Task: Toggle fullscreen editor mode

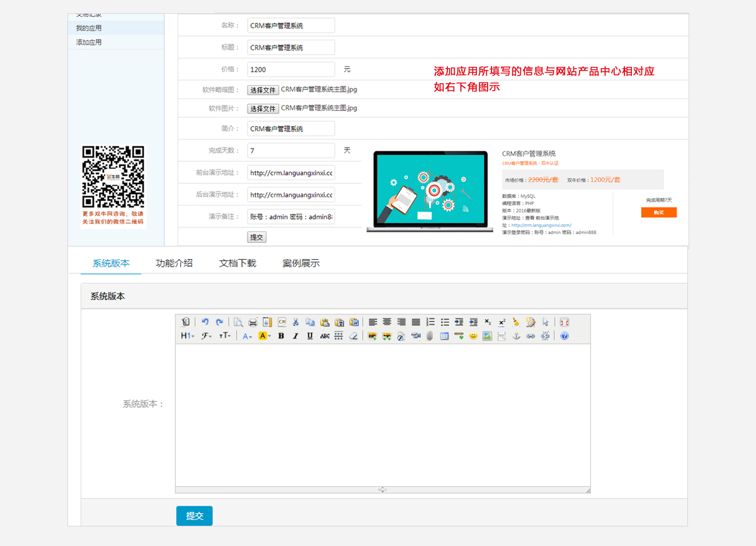Action: (564, 322)
